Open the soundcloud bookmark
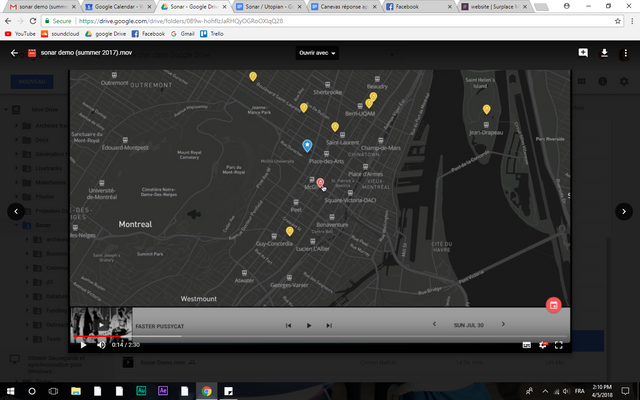640x400 pixels. 60,34
